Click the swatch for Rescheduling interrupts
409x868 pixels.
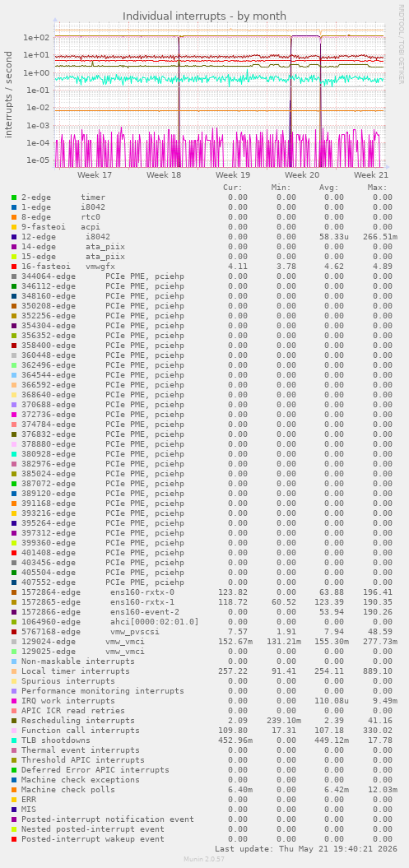(x=14, y=720)
